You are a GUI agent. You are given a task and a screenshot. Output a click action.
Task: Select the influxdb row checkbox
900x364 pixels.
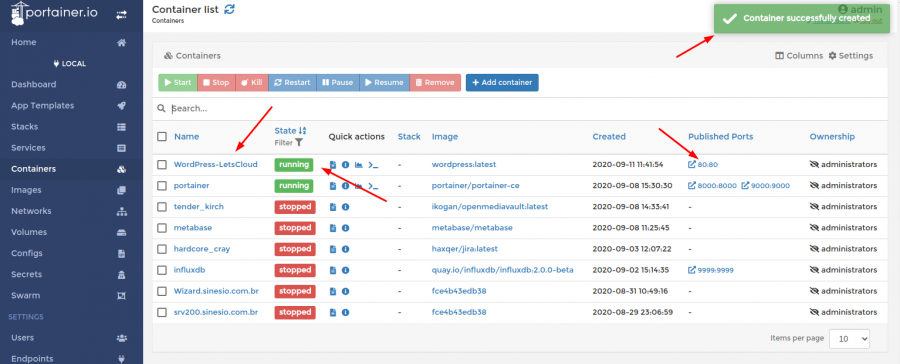tap(162, 270)
